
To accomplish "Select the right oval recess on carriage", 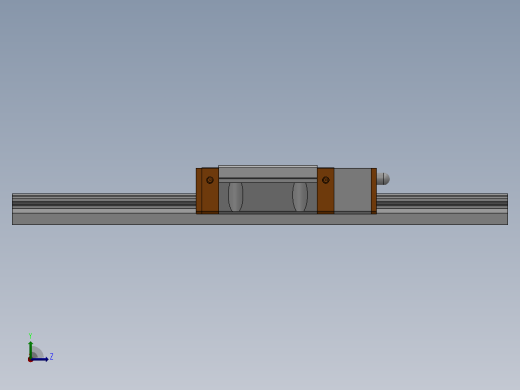I will pyautogui.click(x=300, y=197).
